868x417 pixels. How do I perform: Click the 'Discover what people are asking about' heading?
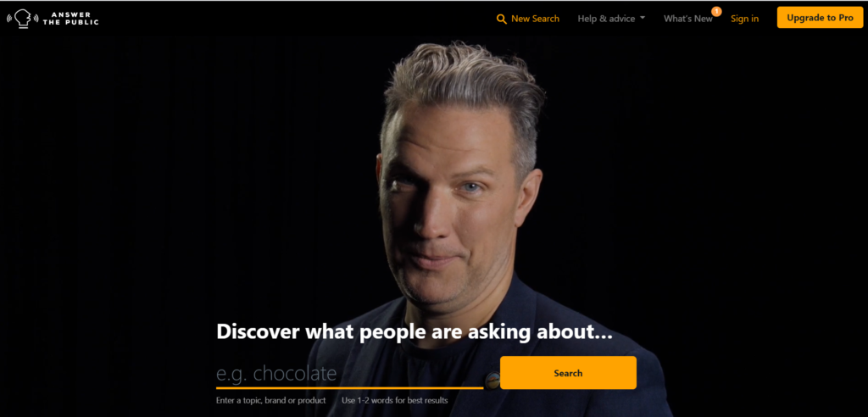(x=414, y=331)
